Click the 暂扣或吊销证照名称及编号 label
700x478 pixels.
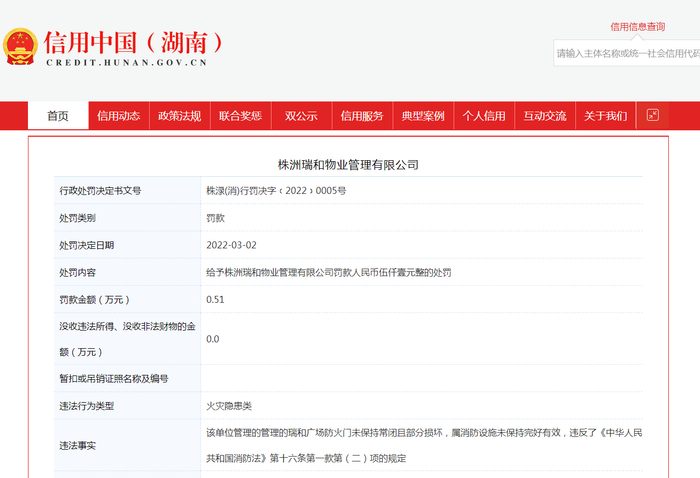(114, 378)
